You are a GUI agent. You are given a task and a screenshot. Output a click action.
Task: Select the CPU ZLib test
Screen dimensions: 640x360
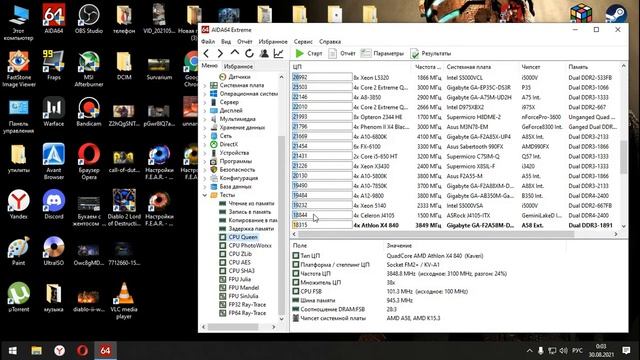tap(236, 254)
